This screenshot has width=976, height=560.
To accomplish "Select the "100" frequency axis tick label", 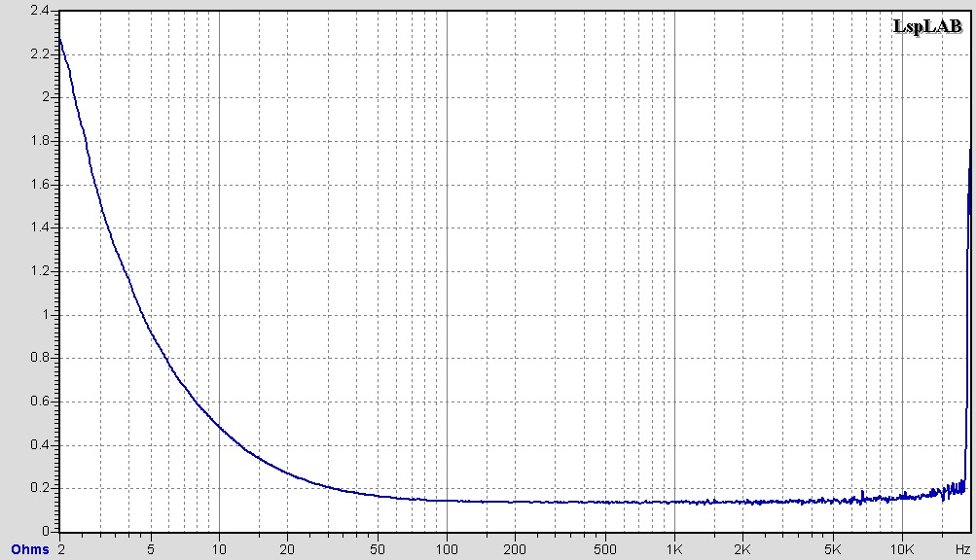I will click(447, 549).
